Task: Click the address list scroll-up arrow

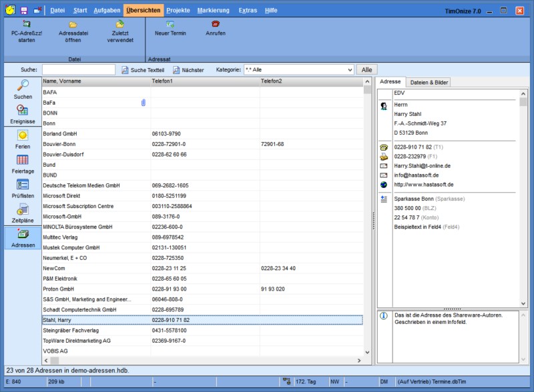Action: click(x=367, y=81)
